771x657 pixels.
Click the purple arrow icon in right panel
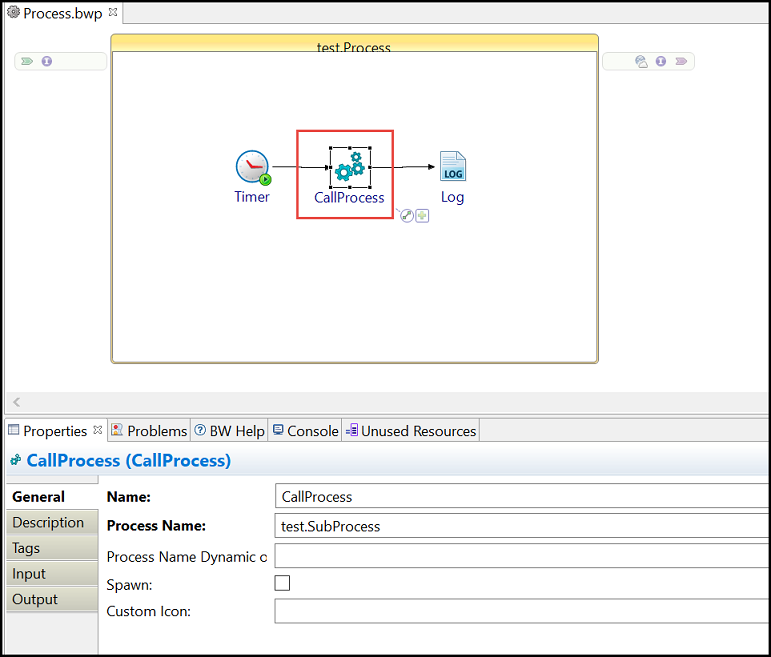tap(681, 61)
